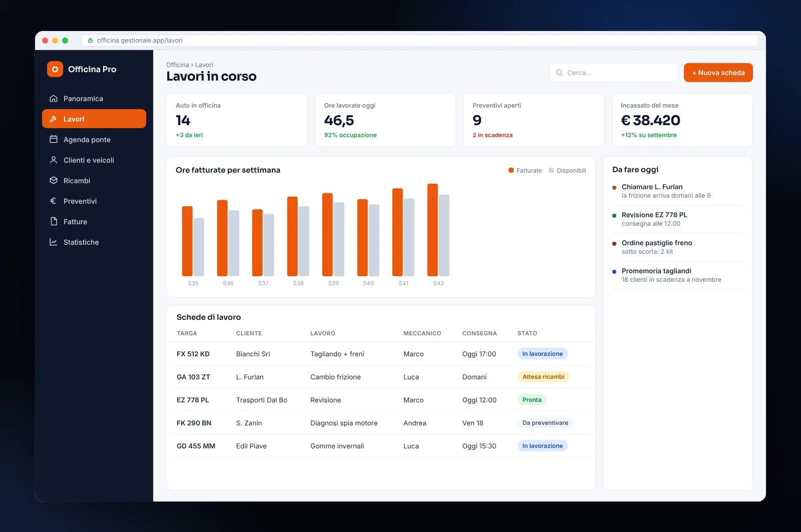Select the orange S42 Fatturate bar
Screen dimensions: 801x532
click(x=433, y=230)
